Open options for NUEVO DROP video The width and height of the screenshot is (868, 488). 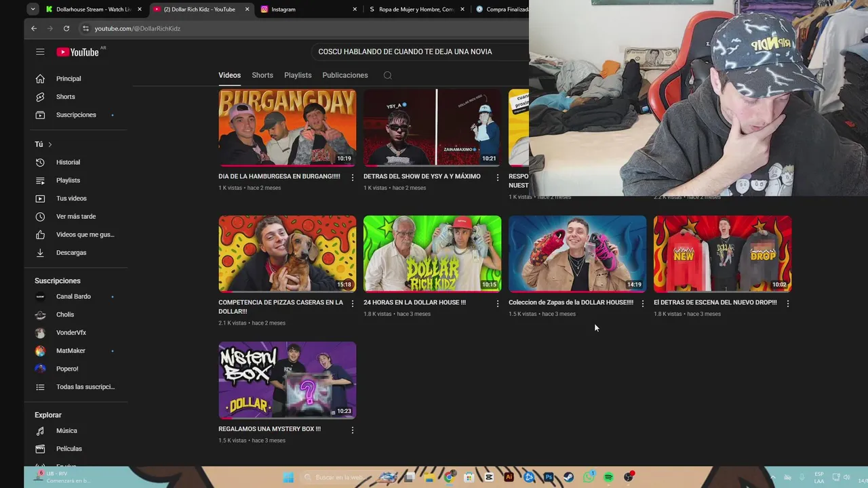pyautogui.click(x=787, y=304)
